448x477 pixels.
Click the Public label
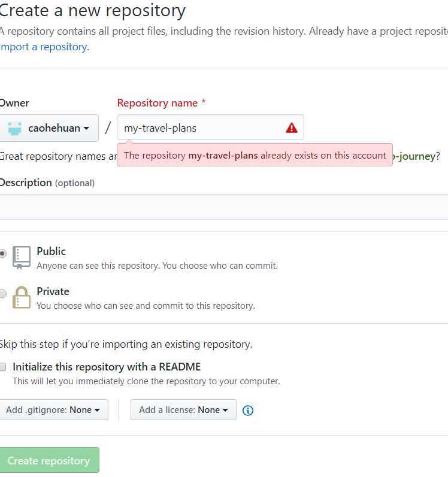point(51,251)
